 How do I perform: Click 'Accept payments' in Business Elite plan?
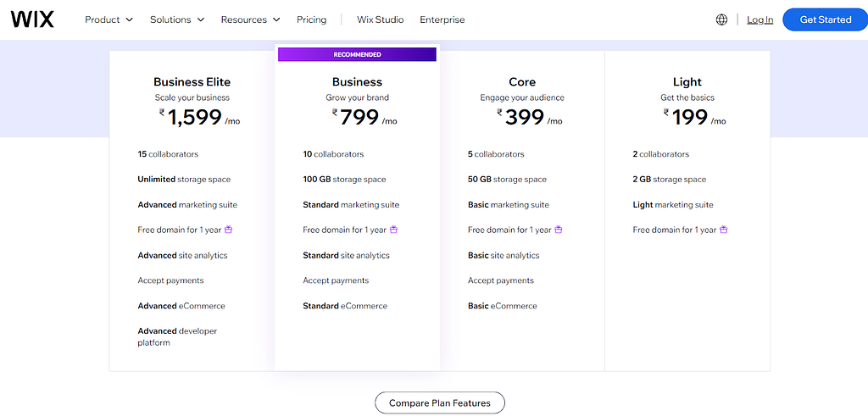pyautogui.click(x=170, y=280)
